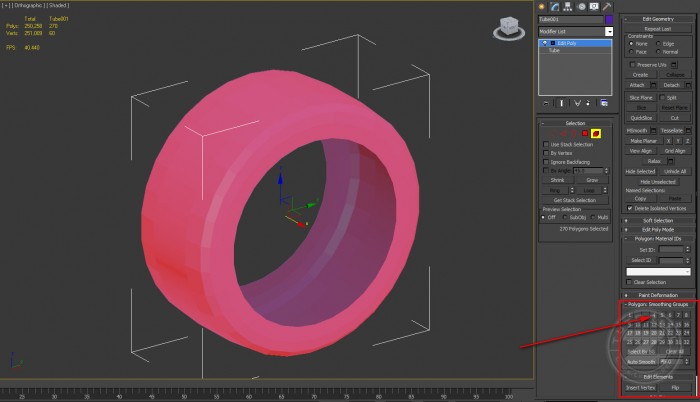Click Configure Modifier Sets icon
The height and width of the screenshot is (402, 700).
click(x=606, y=102)
